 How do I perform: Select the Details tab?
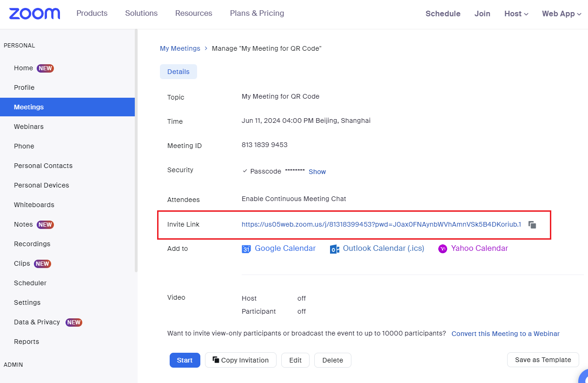[x=178, y=72]
